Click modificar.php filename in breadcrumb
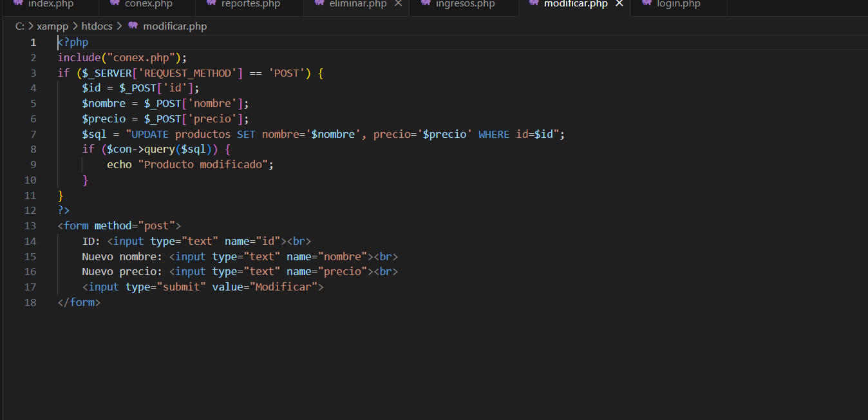The width and height of the screenshot is (868, 420). coord(175,26)
